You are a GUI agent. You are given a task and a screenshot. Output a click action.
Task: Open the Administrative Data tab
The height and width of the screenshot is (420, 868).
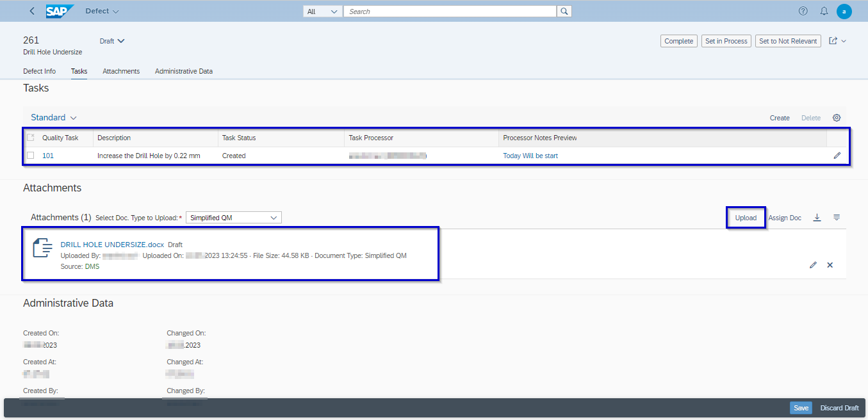click(184, 71)
